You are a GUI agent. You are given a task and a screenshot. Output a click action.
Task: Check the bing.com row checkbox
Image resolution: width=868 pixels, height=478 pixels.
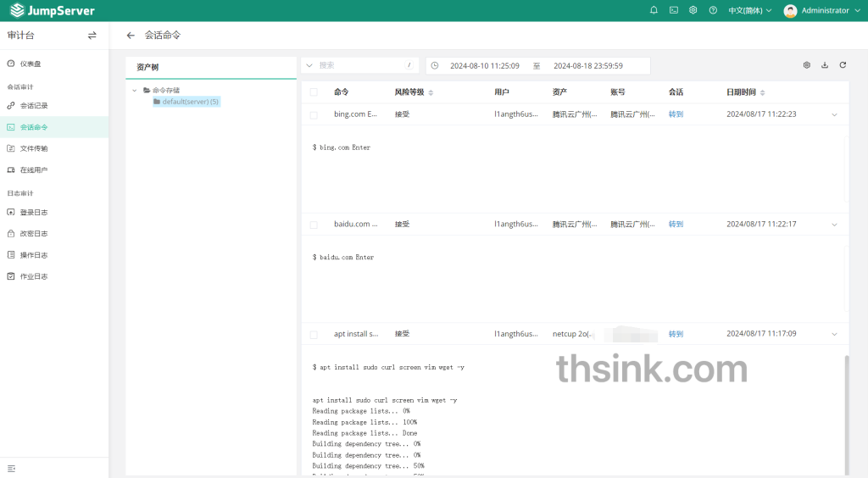(x=314, y=115)
